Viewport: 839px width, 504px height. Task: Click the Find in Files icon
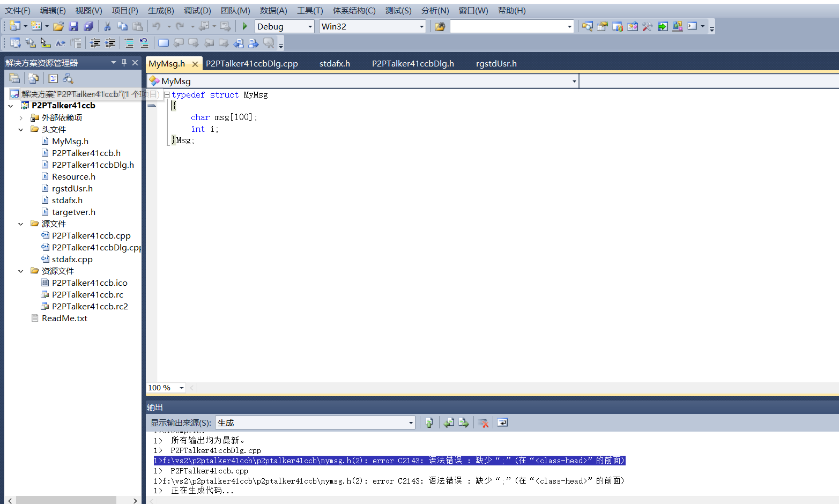(440, 26)
